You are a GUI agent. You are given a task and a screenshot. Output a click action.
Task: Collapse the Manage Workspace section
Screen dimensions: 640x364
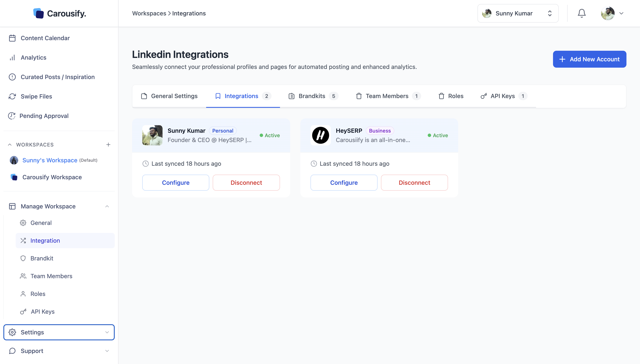(107, 206)
